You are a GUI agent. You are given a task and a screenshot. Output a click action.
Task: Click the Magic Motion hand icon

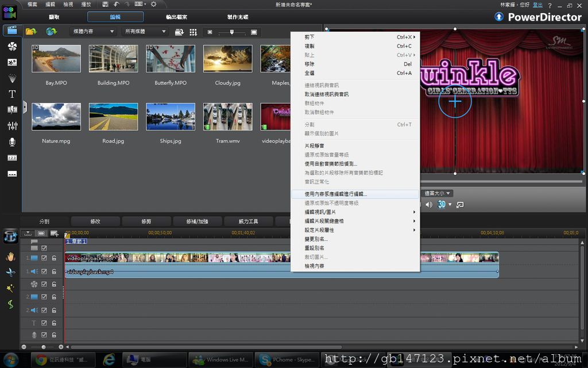(10, 256)
